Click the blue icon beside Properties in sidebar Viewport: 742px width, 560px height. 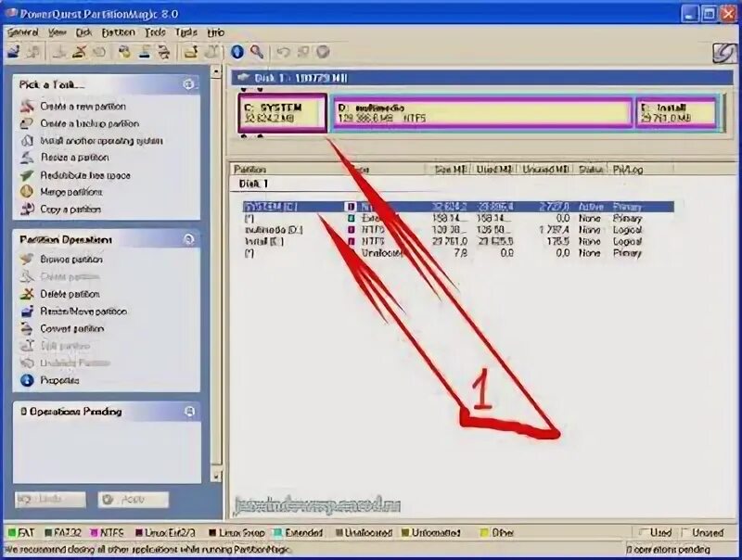(x=27, y=380)
